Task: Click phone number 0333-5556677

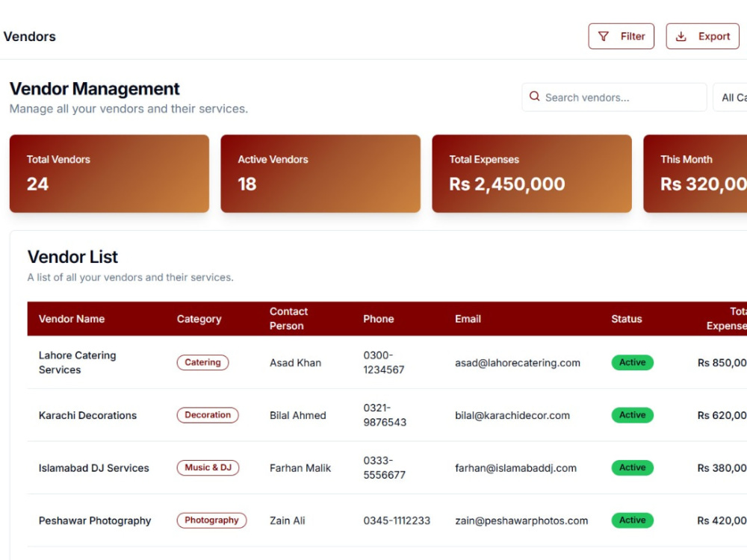Action: coord(384,467)
